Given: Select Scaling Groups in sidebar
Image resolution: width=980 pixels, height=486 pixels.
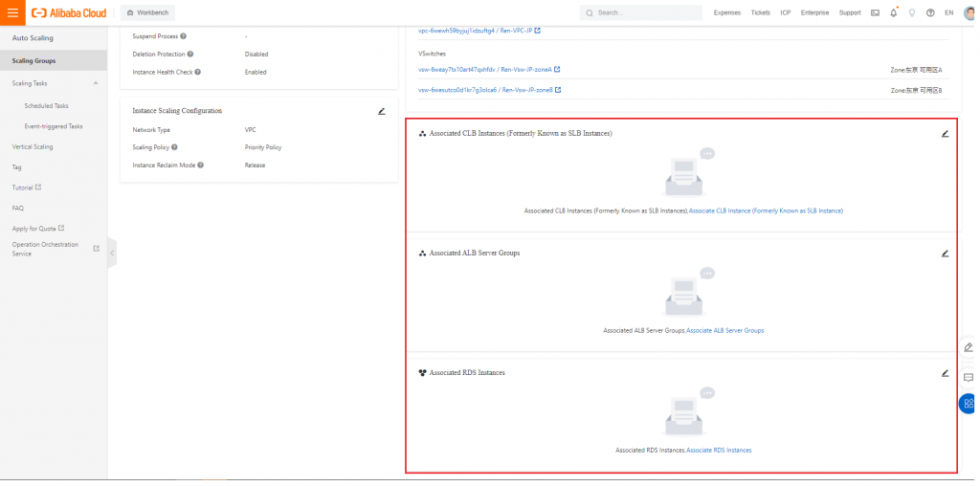Looking at the screenshot, I should coord(54,60).
